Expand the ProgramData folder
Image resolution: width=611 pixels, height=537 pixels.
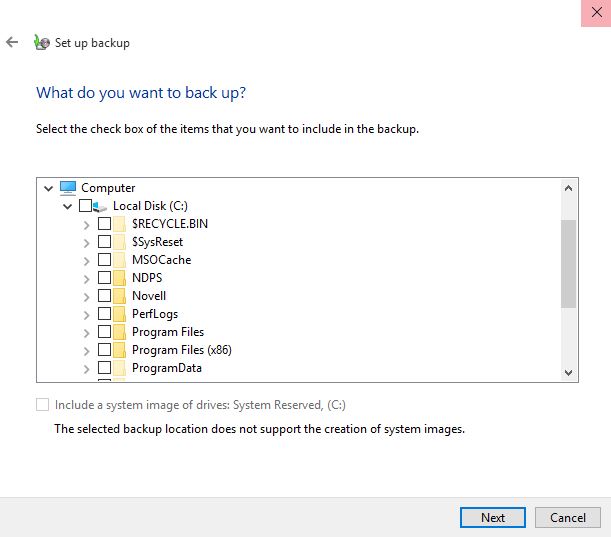(x=87, y=369)
